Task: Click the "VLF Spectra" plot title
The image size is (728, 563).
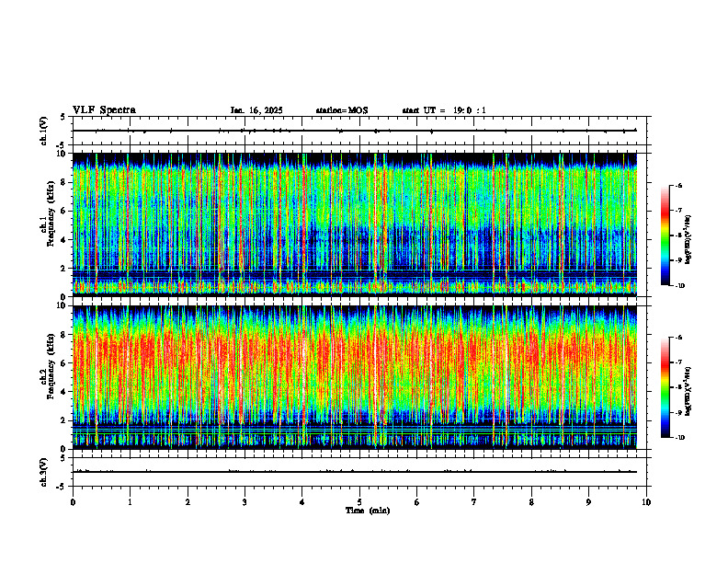Action: [104, 110]
